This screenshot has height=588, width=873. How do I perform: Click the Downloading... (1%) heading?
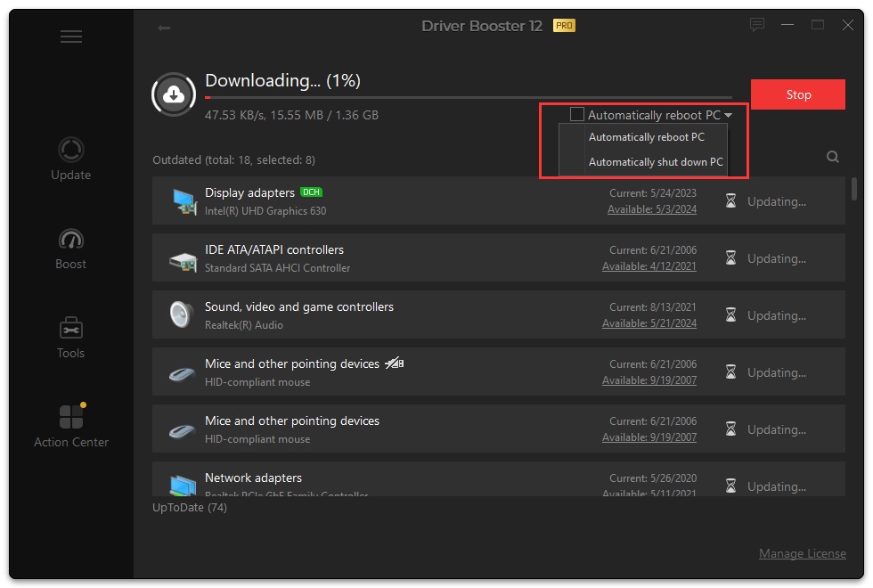pyautogui.click(x=283, y=81)
